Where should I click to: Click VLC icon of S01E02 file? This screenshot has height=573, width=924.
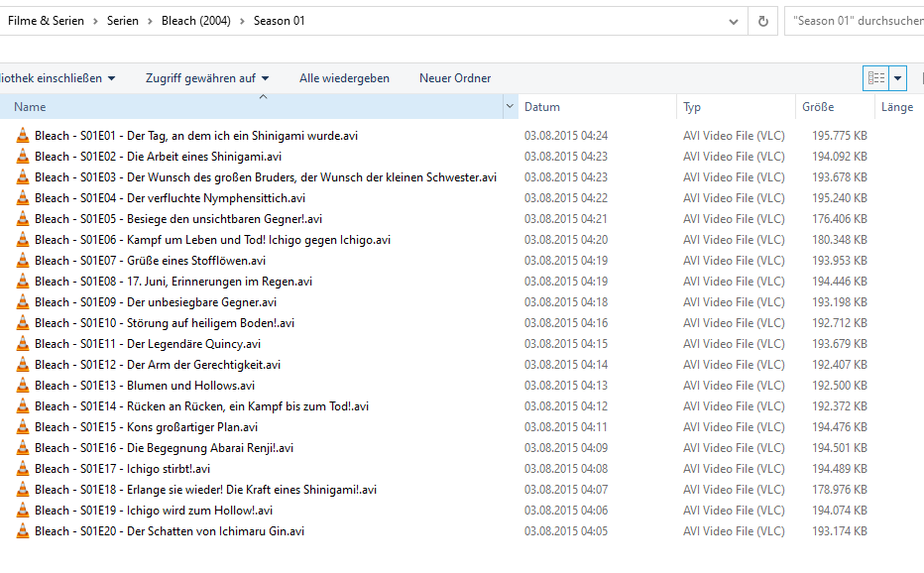23,157
